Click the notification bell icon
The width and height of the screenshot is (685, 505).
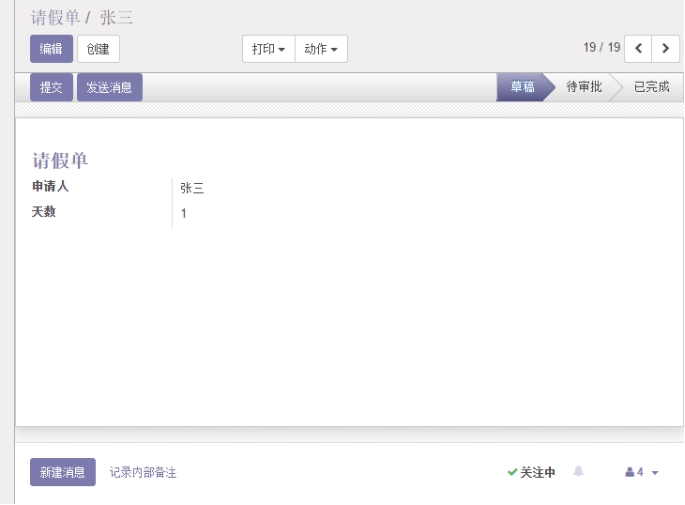[x=578, y=471]
